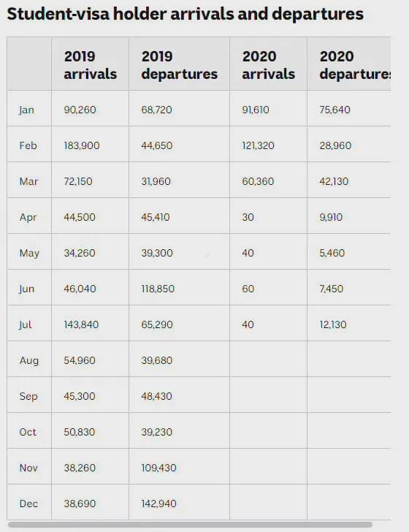
Task: Select the Jan 2020 arrivals value 91,610
Action: 256,110
